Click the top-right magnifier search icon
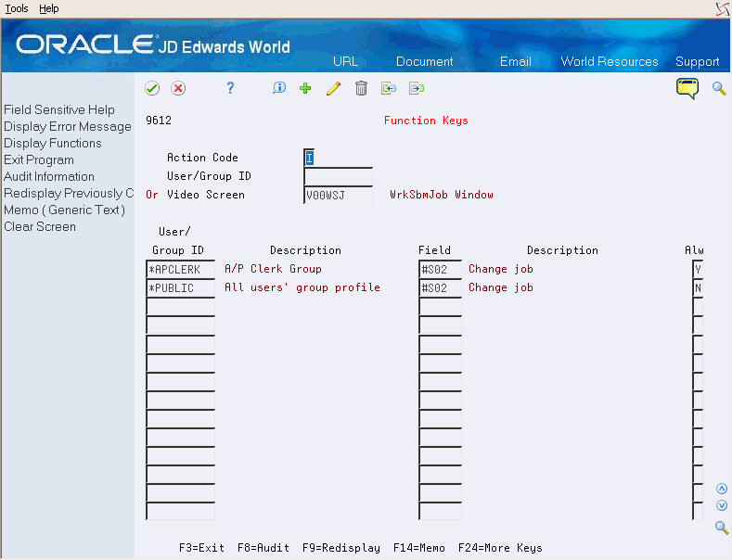This screenshot has height=560, width=732. pos(719,88)
